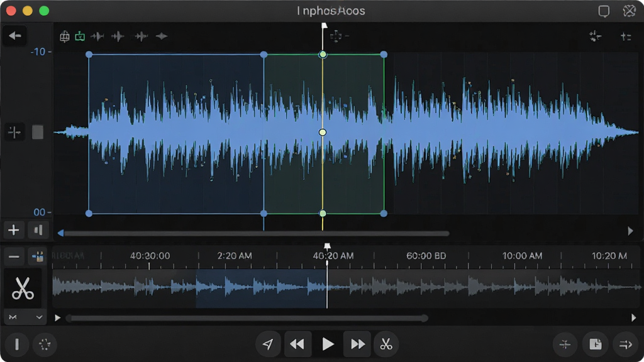Screen dimensions: 644x362
Task: Click the trim icon button at bottom right
Action: [565, 344]
